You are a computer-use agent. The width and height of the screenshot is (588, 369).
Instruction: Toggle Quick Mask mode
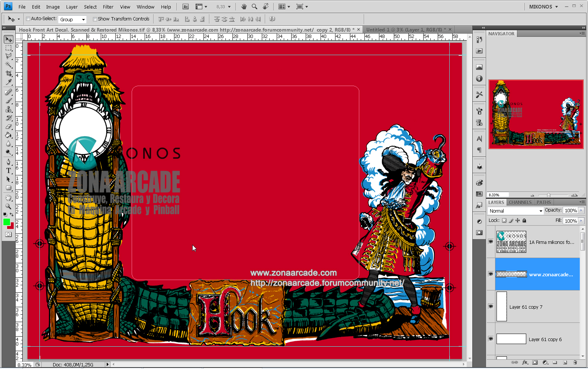(x=9, y=235)
